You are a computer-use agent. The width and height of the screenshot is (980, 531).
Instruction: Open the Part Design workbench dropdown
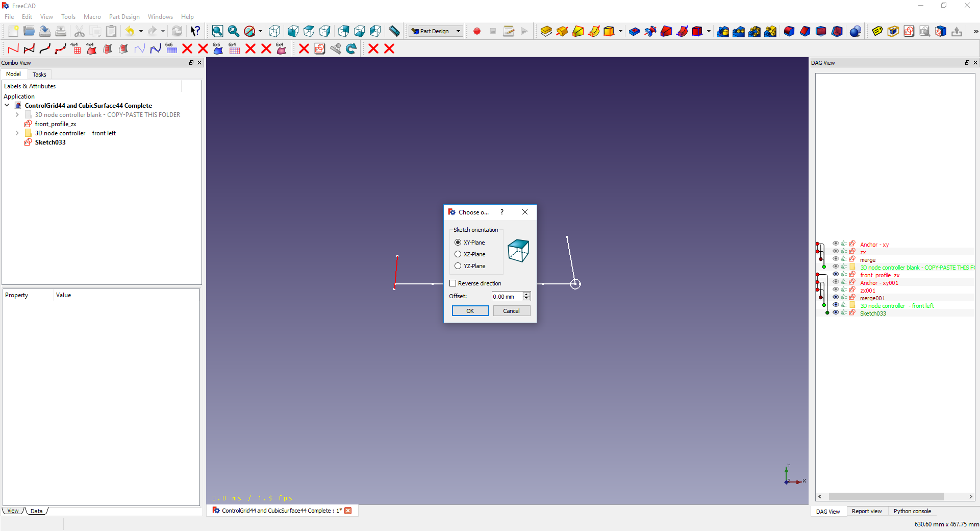click(x=436, y=31)
